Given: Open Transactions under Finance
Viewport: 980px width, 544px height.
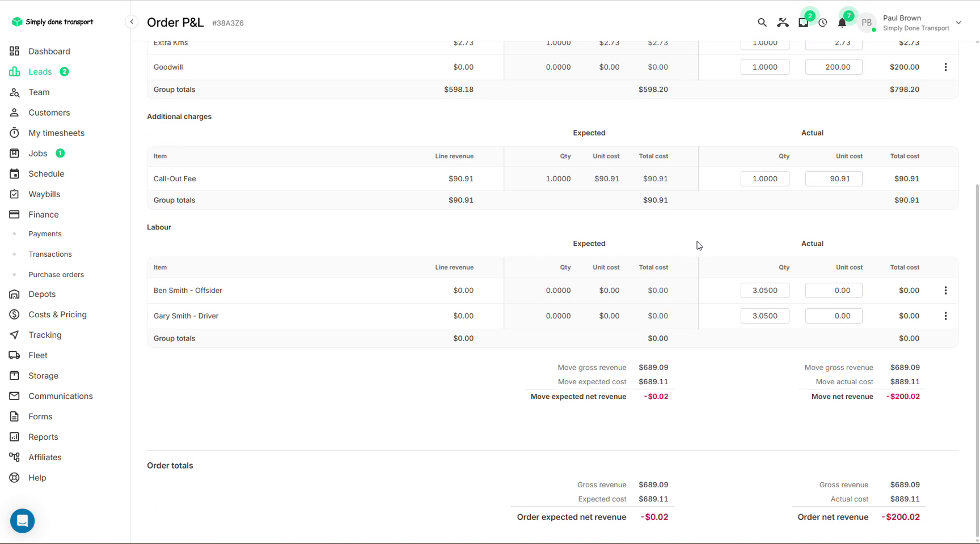Looking at the screenshot, I should [50, 254].
